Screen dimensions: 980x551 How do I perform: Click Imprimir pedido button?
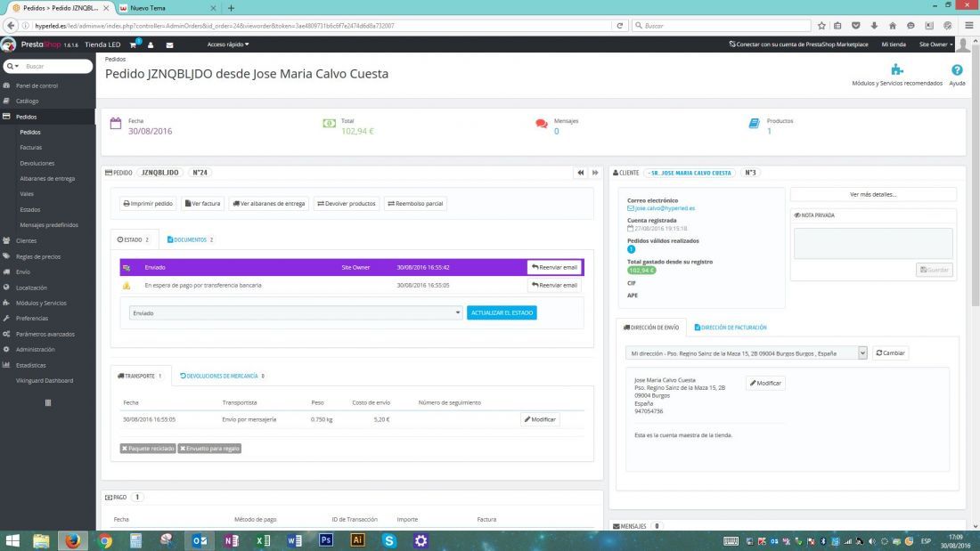click(148, 204)
